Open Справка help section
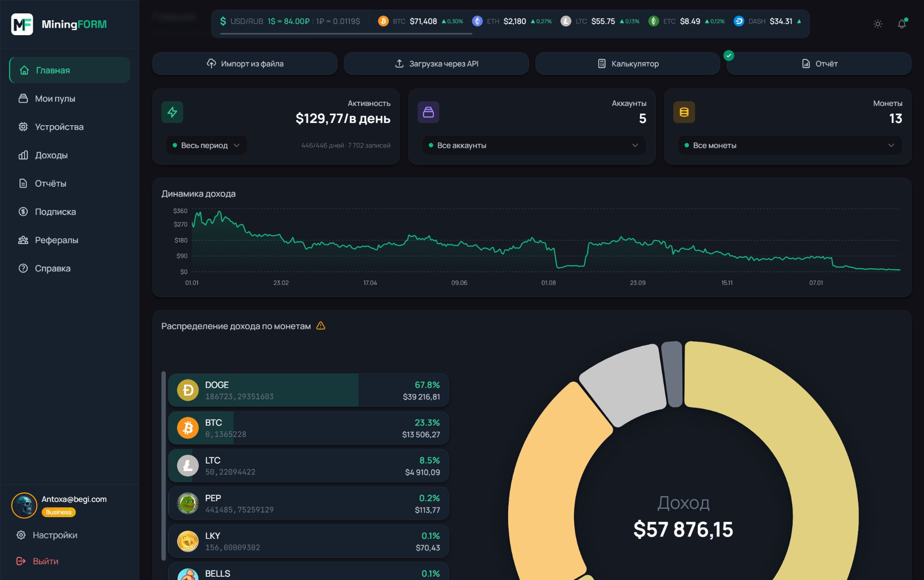 click(70, 269)
